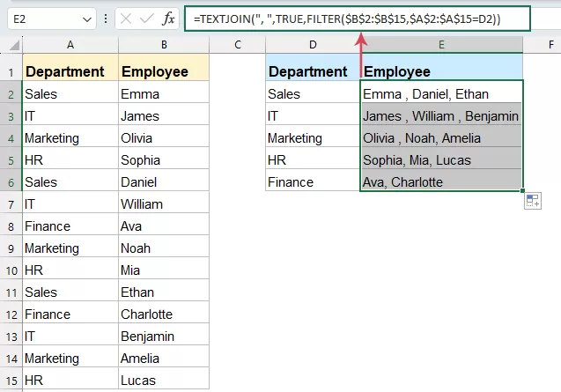Select result cell Emma, Daniel, Ethan
This screenshot has width=561, height=392.
point(441,92)
